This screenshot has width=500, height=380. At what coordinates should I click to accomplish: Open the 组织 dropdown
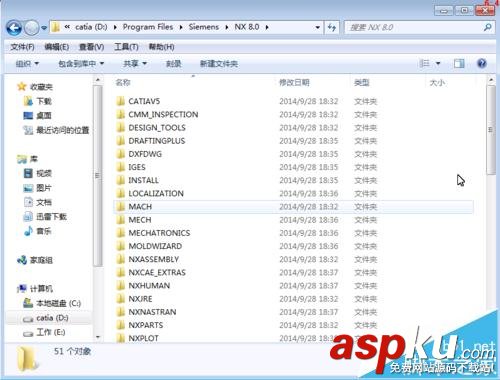click(27, 63)
